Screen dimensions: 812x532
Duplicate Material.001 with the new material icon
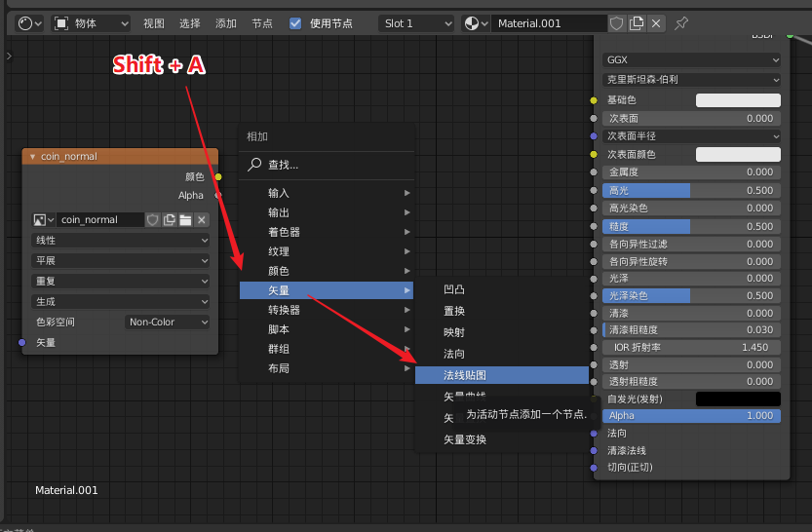(637, 23)
